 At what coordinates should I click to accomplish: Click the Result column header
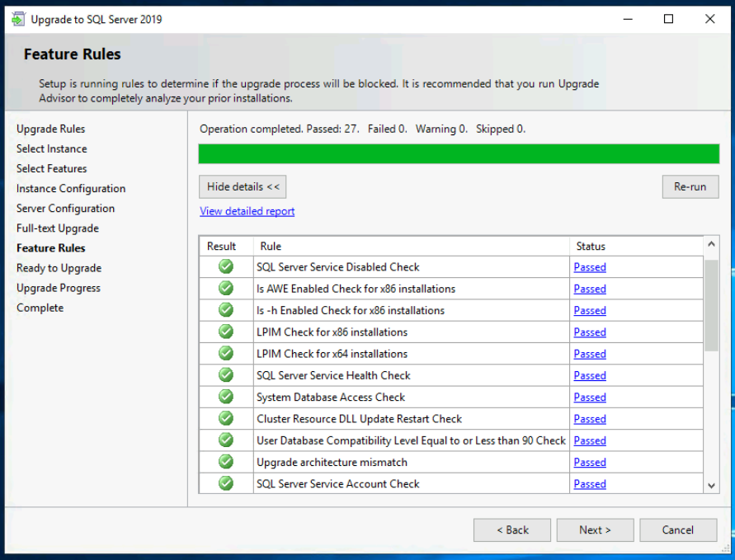[x=226, y=246]
